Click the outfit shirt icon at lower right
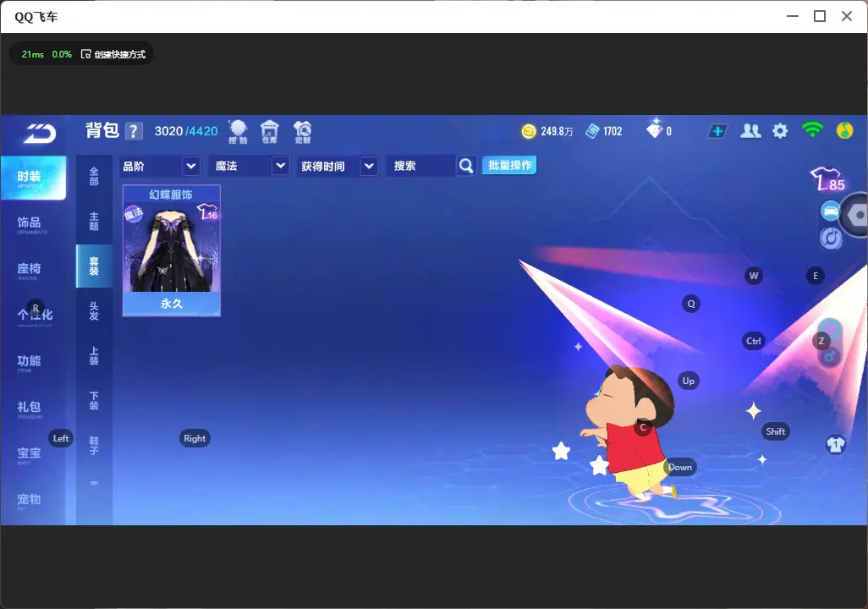The height and width of the screenshot is (609, 868). click(x=835, y=445)
